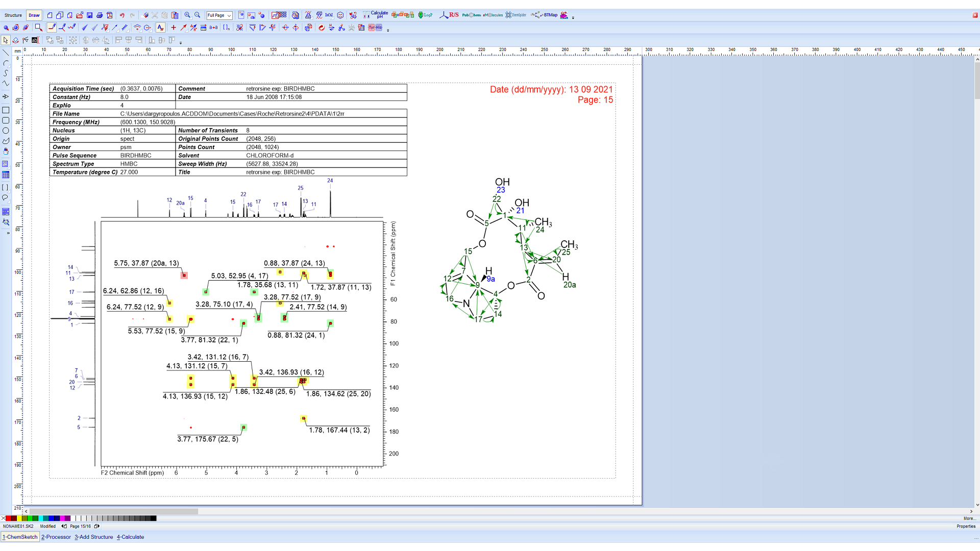Activate the Draw Normal pencil tool
Viewport: 980px width, 551px height.
pyautogui.click(x=51, y=28)
